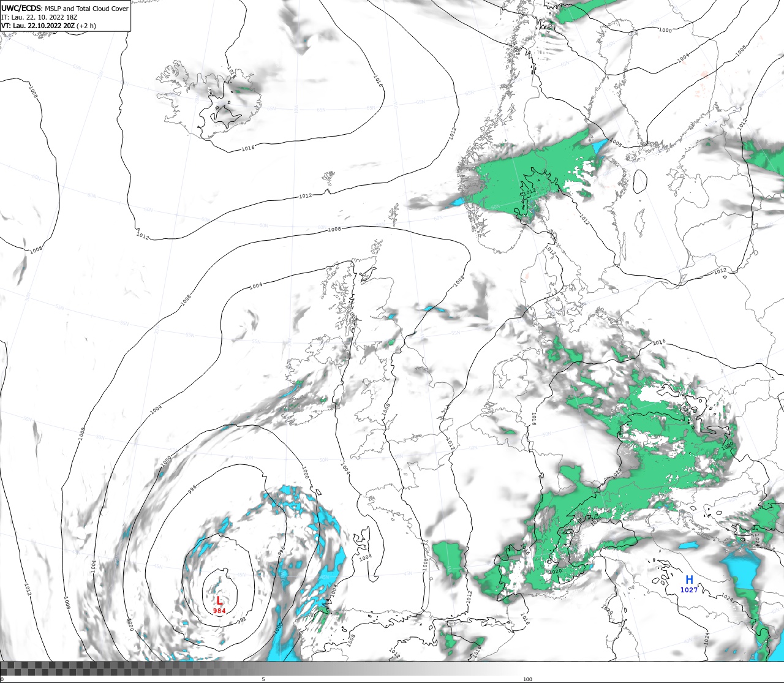Click the '1027' high pressure value
The width and height of the screenshot is (784, 683).
point(689,590)
